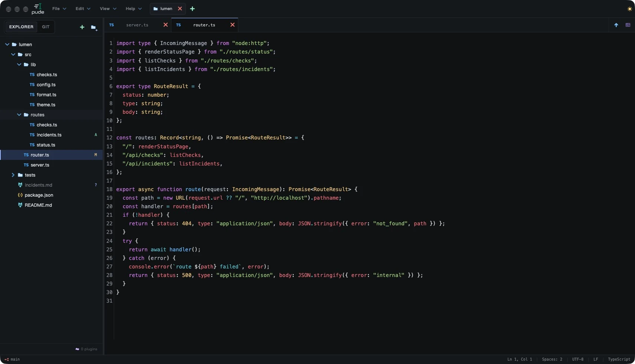Collapse the routes folder chevron
This screenshot has height=364, width=635.
coord(19,115)
